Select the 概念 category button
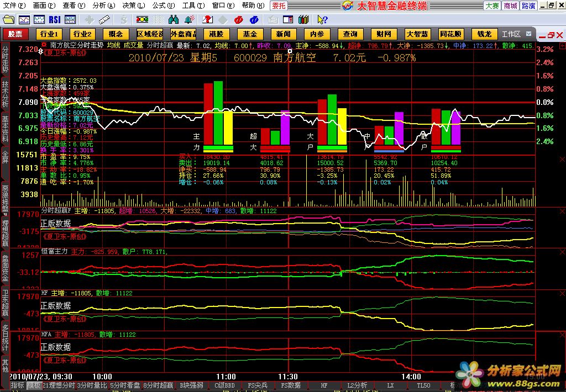 point(116,34)
